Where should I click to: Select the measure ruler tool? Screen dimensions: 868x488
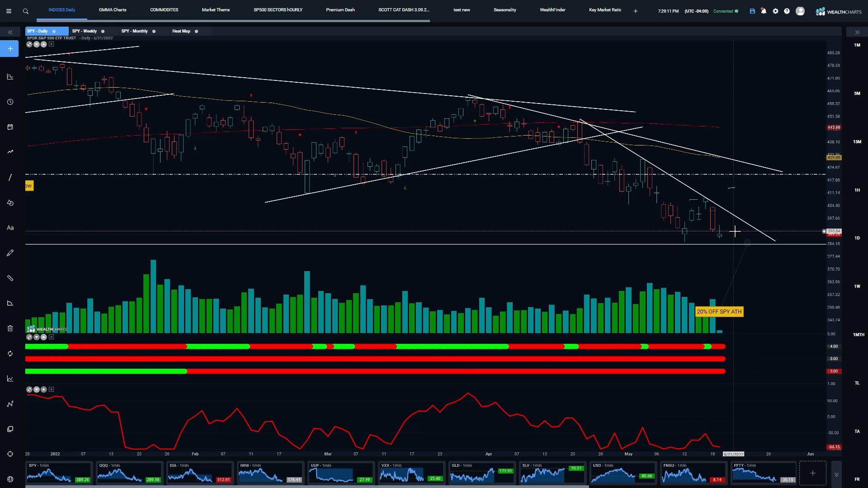[x=10, y=278]
